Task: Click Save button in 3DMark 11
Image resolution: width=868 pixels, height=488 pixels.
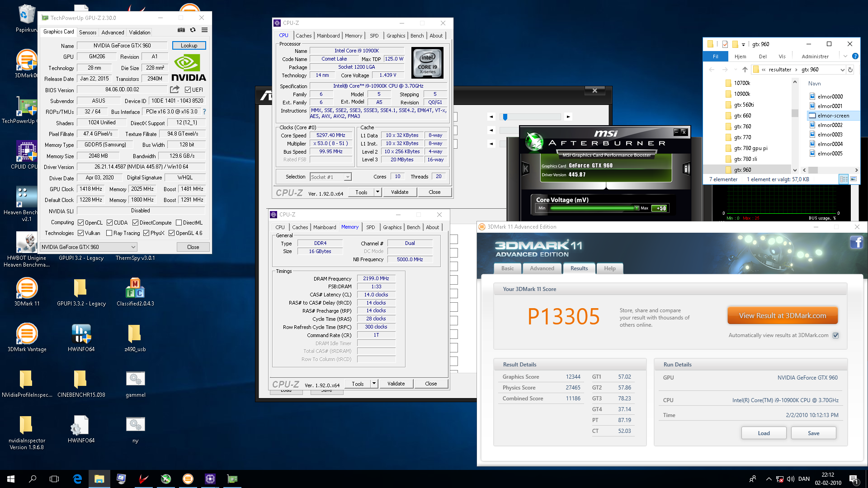Action: pyautogui.click(x=814, y=433)
